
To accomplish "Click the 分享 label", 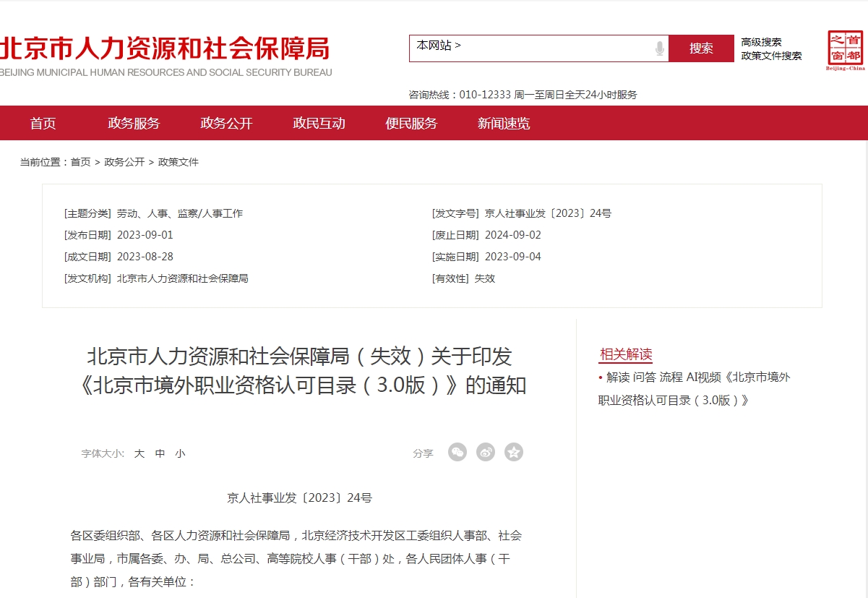I will [424, 453].
